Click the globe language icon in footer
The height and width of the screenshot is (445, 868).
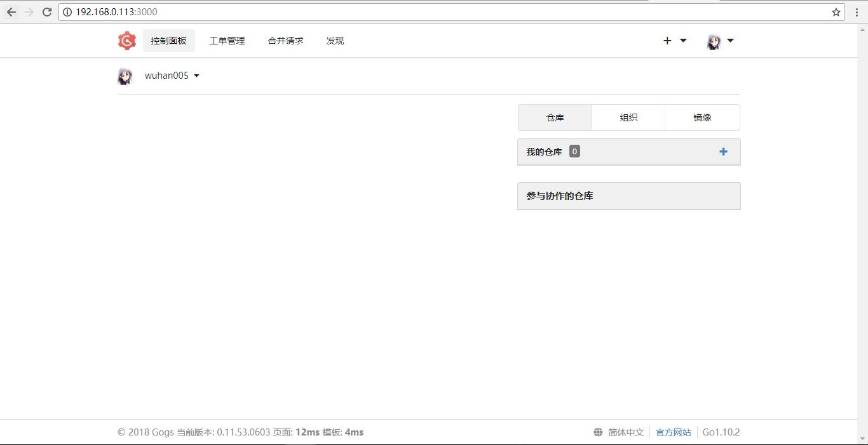point(598,432)
